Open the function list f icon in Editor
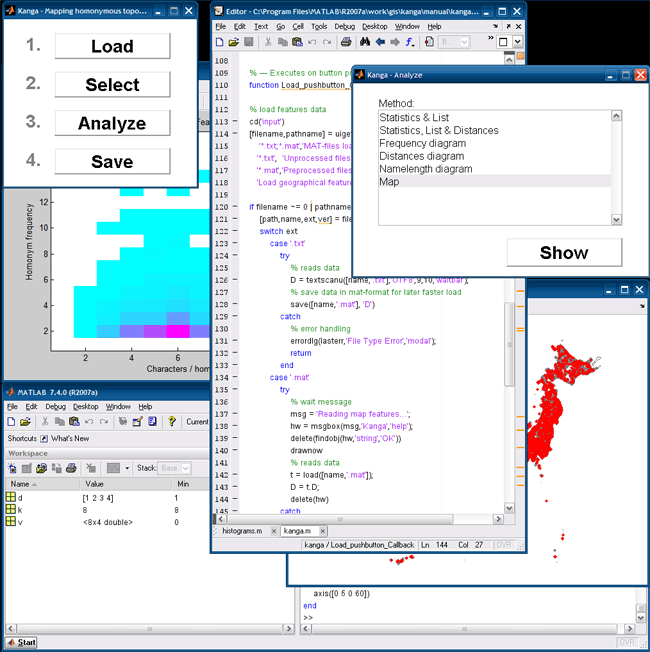Image resolution: width=650 pixels, height=652 pixels. pos(410,42)
